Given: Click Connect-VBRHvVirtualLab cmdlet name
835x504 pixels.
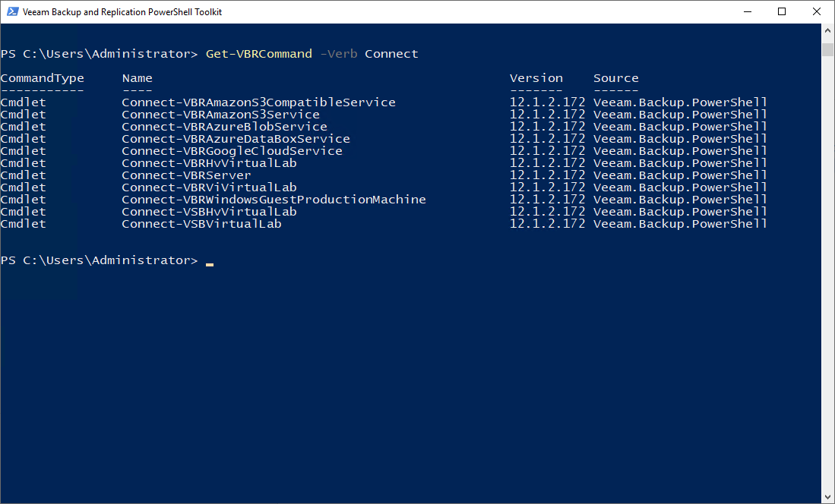Looking at the screenshot, I should tap(209, 163).
